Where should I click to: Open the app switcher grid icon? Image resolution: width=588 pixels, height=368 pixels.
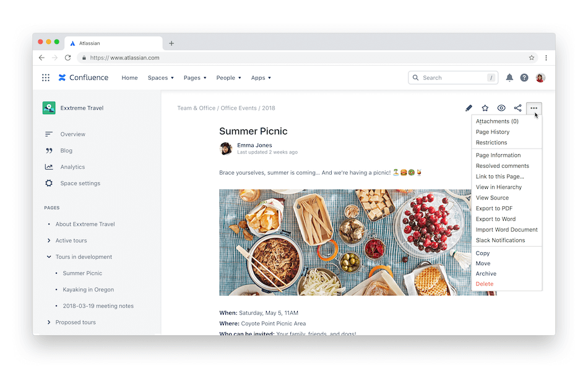point(46,77)
